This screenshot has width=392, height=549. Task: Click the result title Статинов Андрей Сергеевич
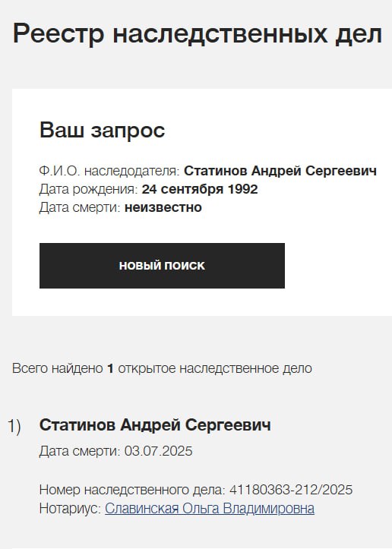click(155, 425)
